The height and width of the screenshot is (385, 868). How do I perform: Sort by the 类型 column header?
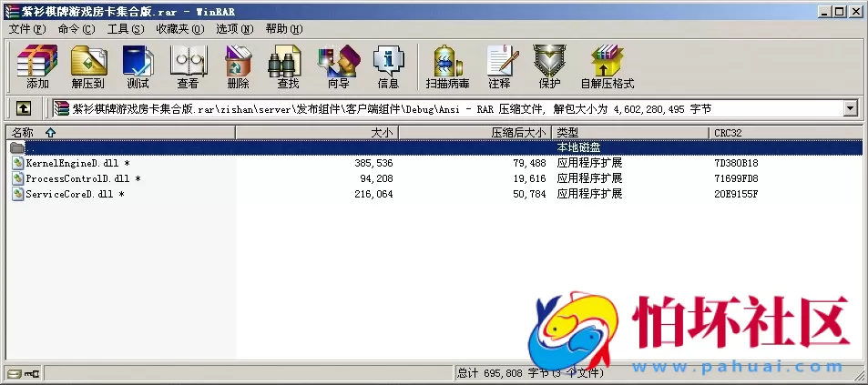pos(630,133)
